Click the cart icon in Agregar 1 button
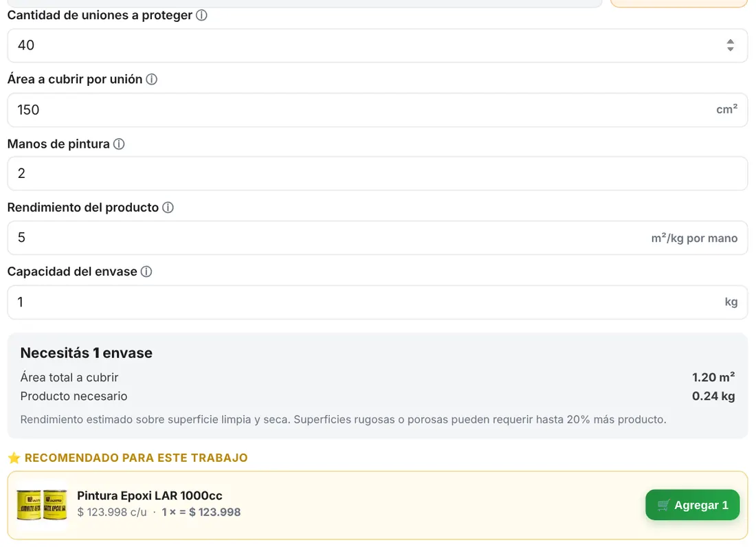 click(x=663, y=505)
